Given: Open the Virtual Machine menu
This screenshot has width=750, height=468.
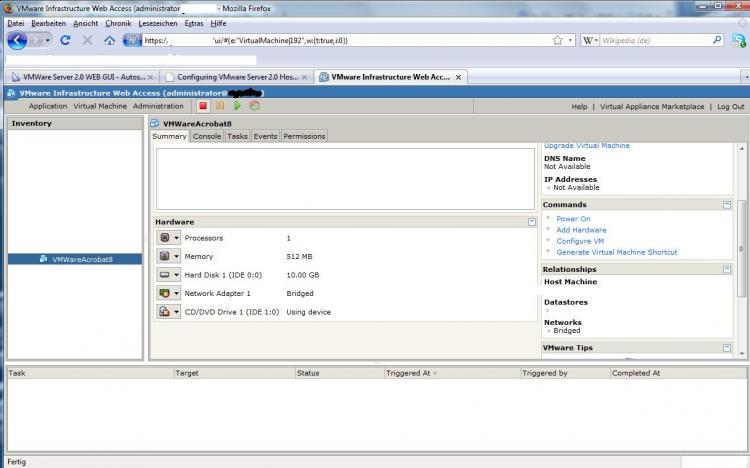Looking at the screenshot, I should pyautogui.click(x=100, y=106).
